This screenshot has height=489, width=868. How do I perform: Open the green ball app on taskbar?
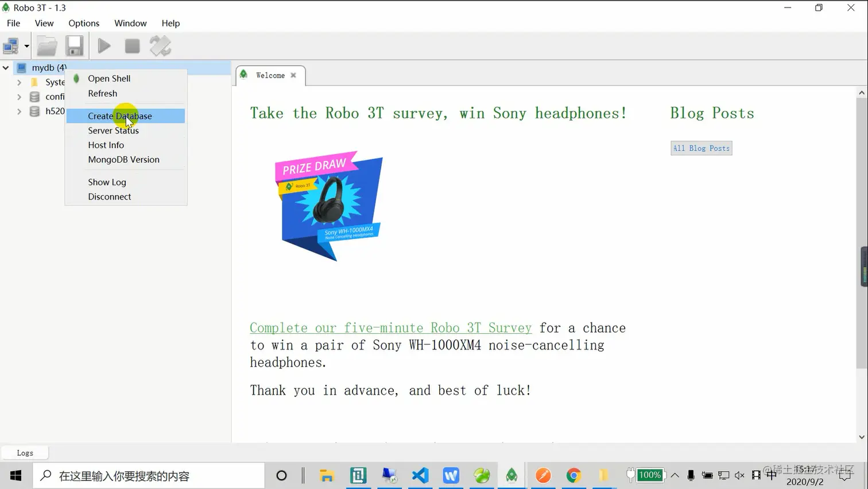482,476
